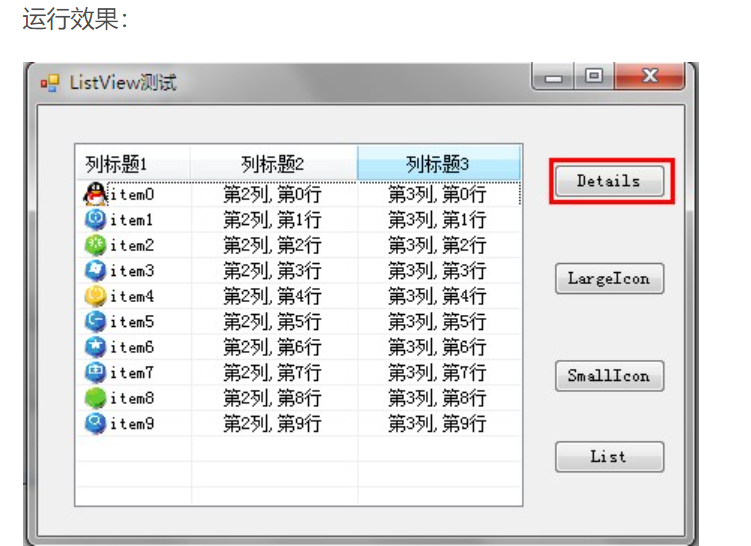Select the item2 row label
The image size is (751, 546).
tap(132, 245)
